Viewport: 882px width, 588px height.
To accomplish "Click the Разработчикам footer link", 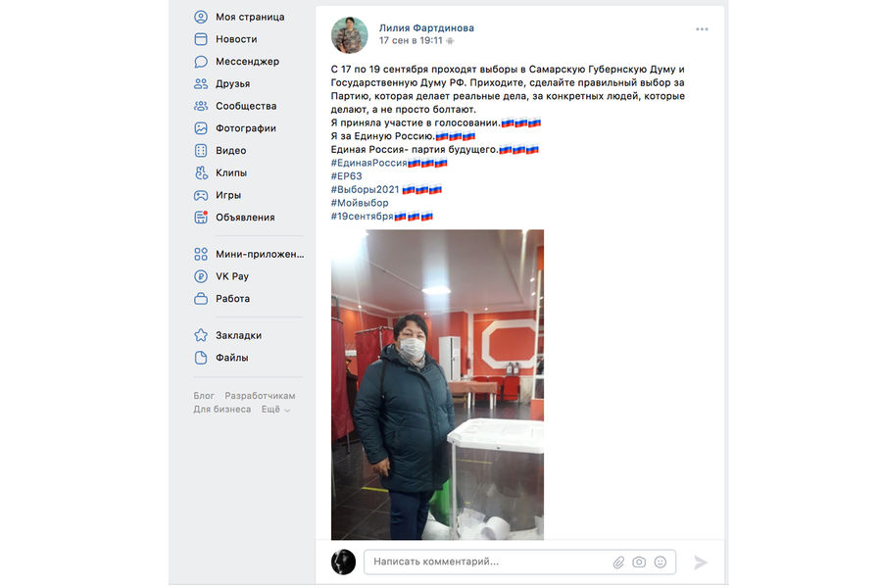I will pos(260,396).
